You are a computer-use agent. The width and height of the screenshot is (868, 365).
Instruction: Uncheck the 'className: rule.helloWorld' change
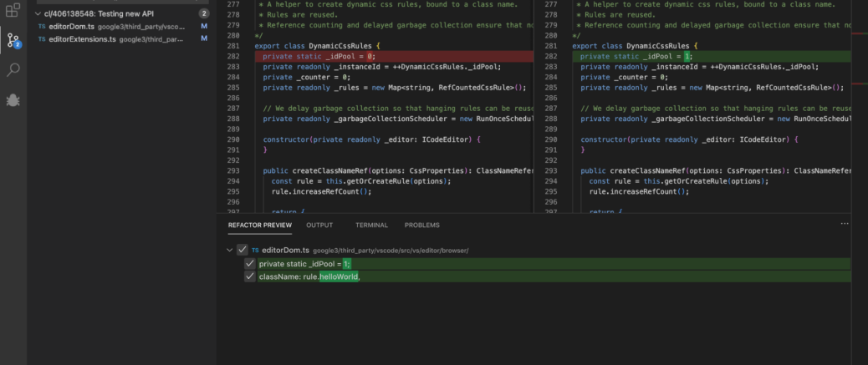click(250, 276)
